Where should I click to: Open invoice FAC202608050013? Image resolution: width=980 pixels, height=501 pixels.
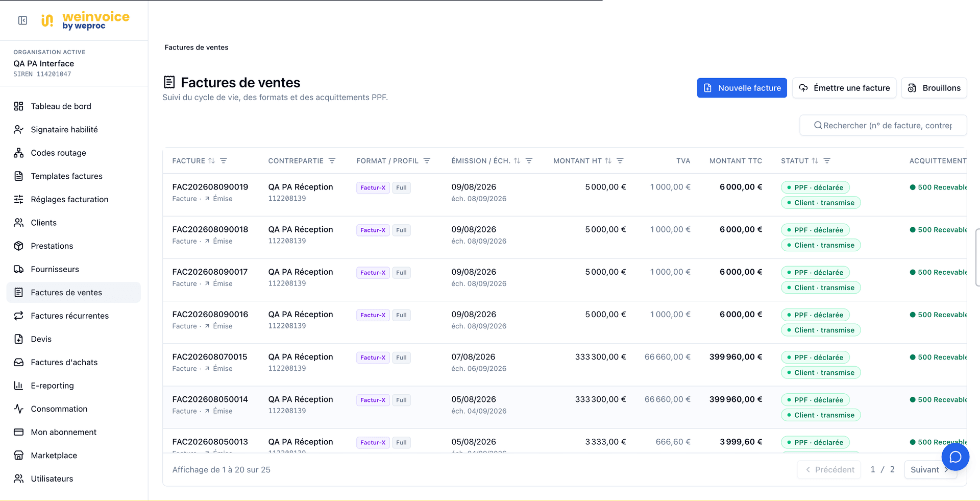click(x=210, y=441)
